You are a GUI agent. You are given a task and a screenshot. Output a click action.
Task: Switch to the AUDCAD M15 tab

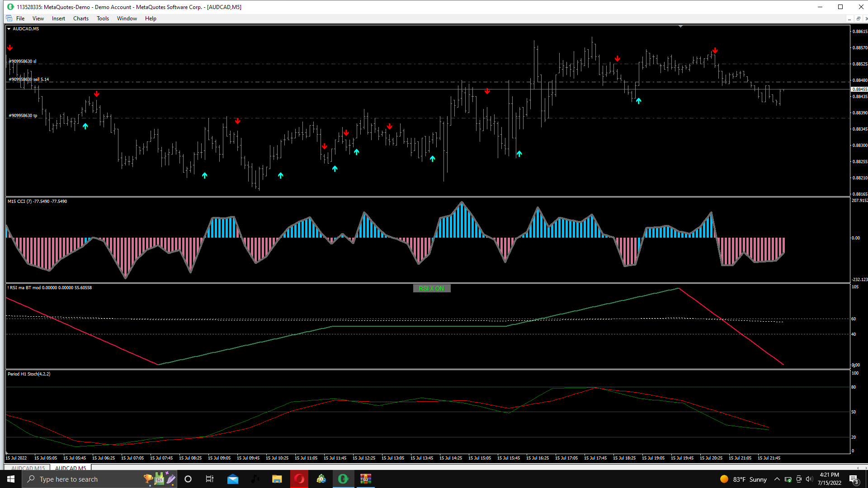click(28, 468)
